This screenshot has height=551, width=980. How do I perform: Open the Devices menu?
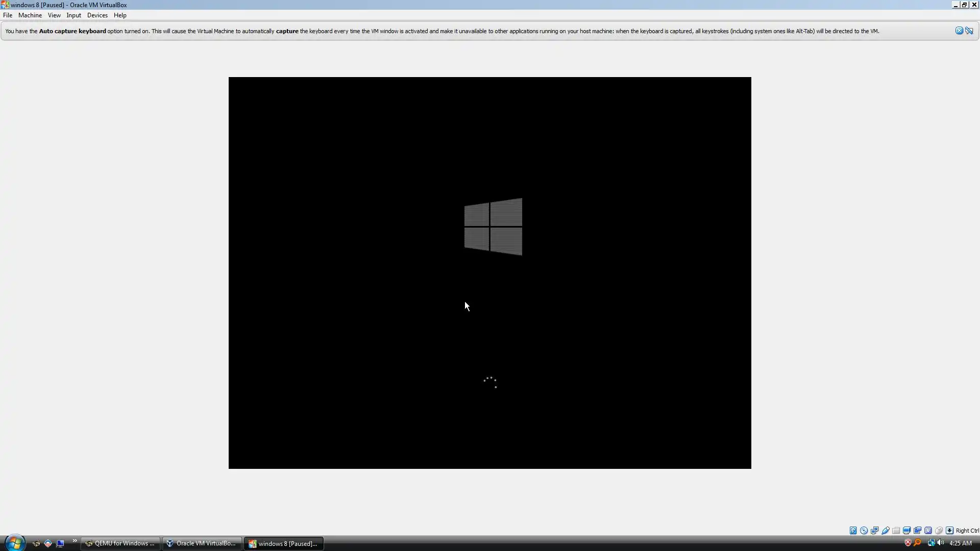pos(97,15)
